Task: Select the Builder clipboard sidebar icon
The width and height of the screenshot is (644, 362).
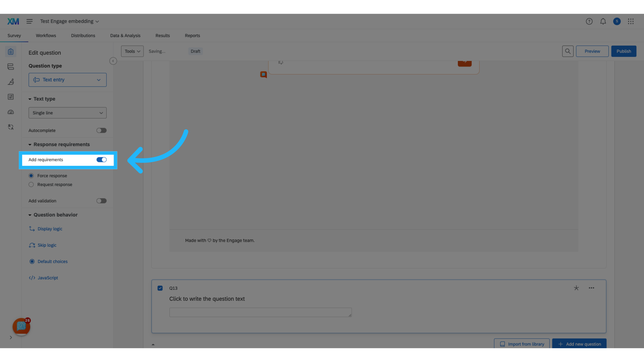Action: 11,52
